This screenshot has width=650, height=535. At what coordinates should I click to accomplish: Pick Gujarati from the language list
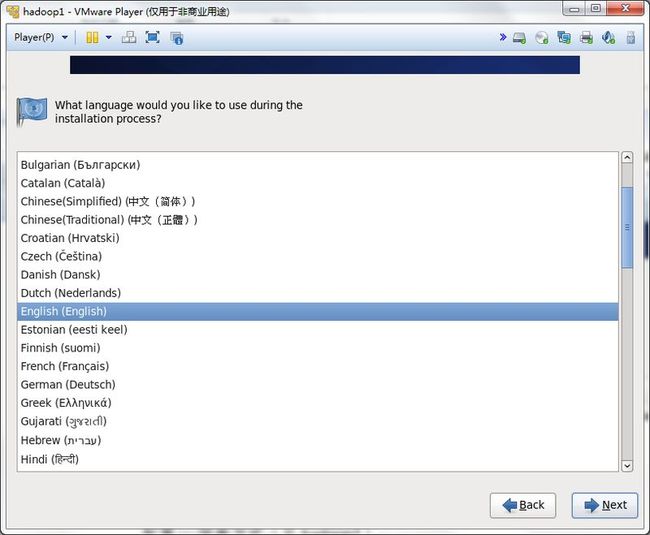click(x=318, y=421)
